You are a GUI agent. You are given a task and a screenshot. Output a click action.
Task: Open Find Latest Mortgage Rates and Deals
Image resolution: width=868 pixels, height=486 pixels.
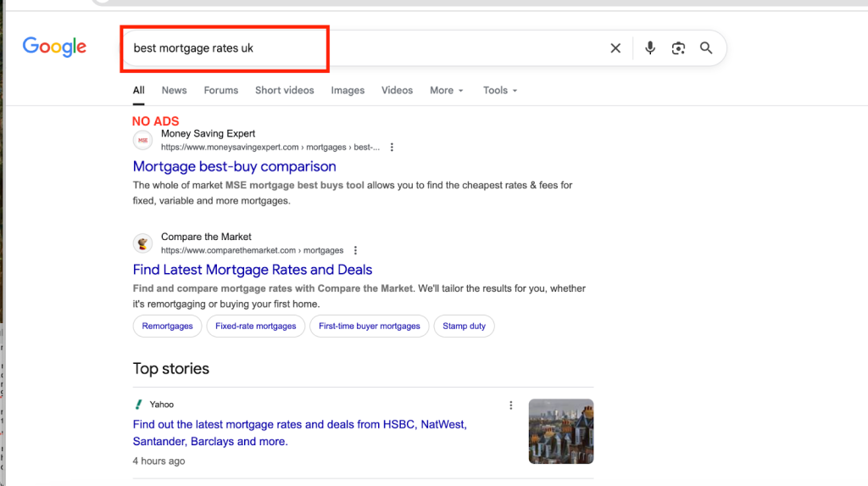[252, 270]
